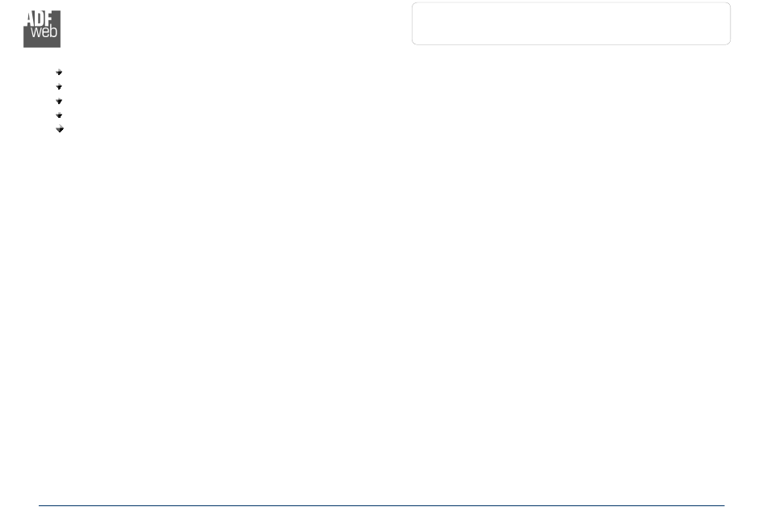
Task: Click the "ADF" letters in the logo
Action: tap(39, 19)
